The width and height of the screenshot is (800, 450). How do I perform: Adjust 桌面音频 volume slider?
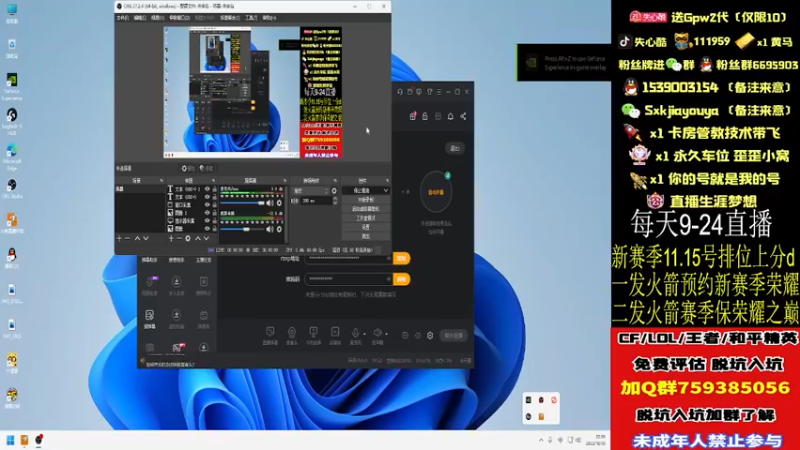243,229
